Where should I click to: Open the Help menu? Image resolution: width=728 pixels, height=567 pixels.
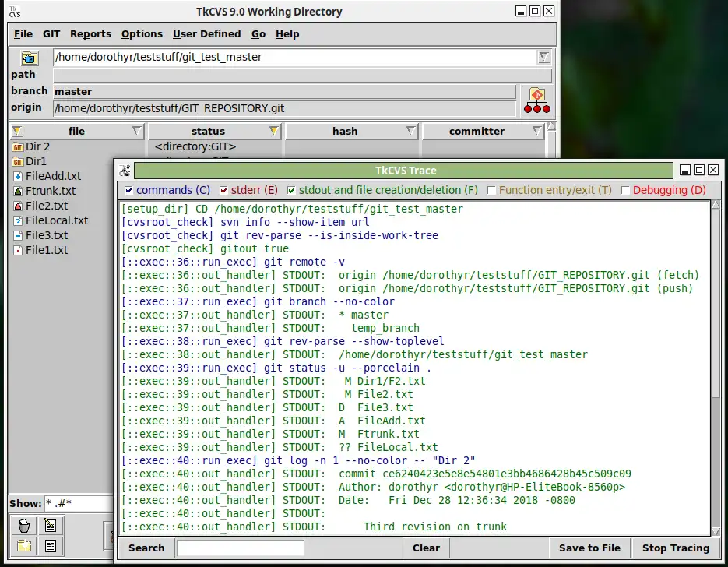point(287,34)
